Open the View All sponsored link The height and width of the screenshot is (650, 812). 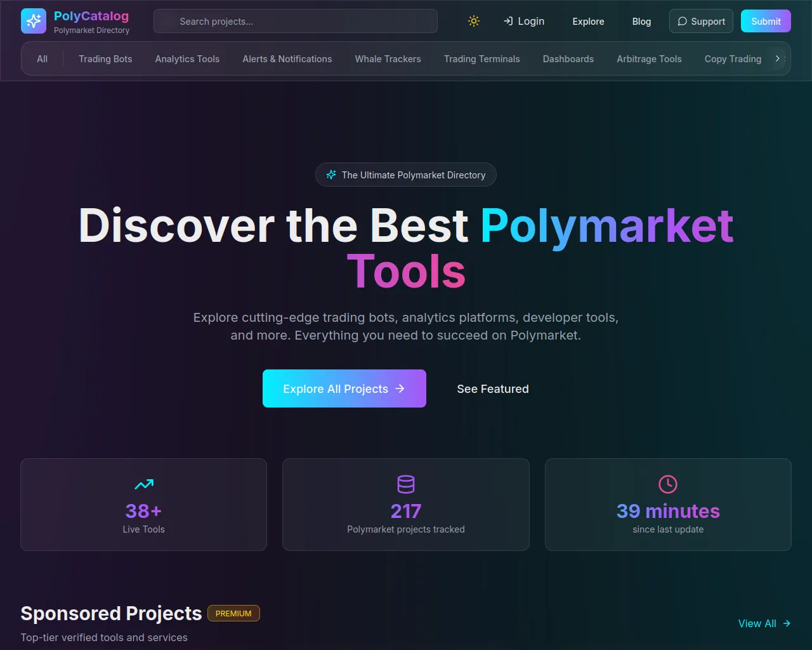pos(764,623)
